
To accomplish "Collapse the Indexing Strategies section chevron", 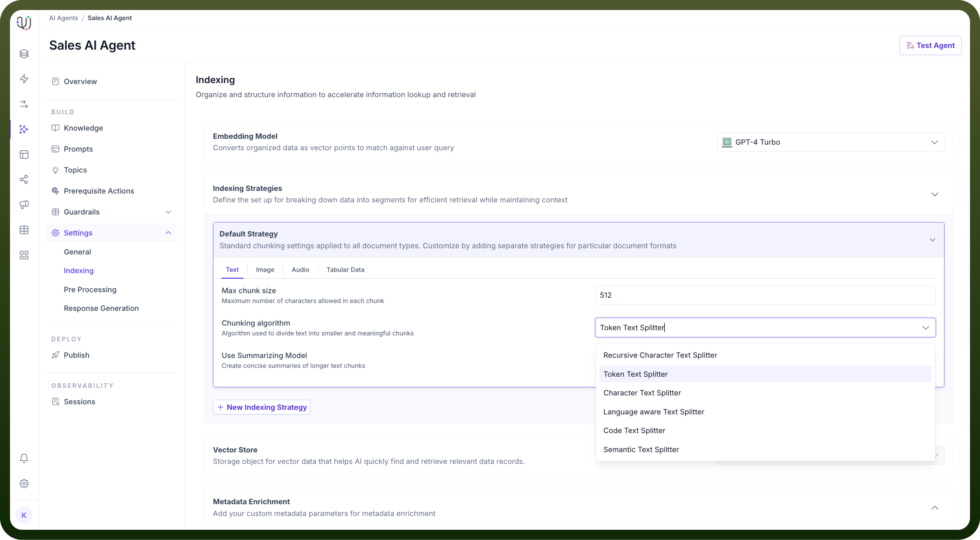I will click(935, 194).
